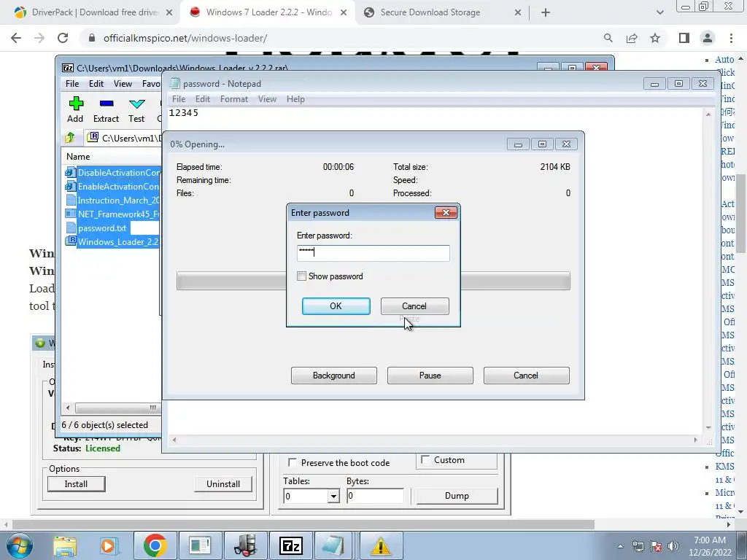The height and width of the screenshot is (560, 747).
Task: Open the Tables dropdown
Action: point(333,496)
